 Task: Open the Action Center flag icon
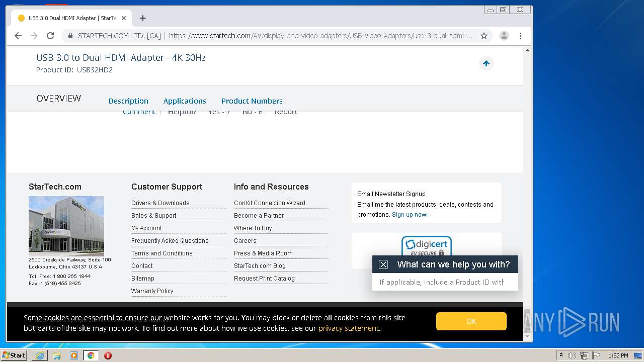click(x=596, y=355)
